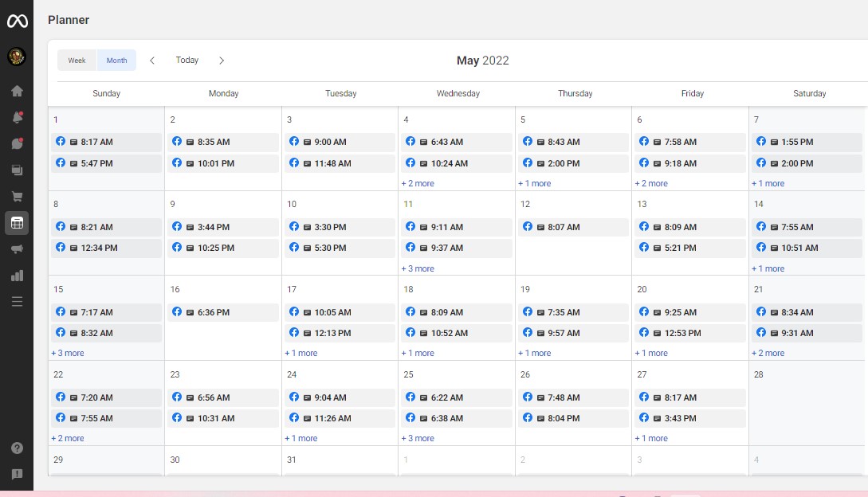The height and width of the screenshot is (497, 868).
Task: Open the Help question mark icon
Action: point(17,448)
